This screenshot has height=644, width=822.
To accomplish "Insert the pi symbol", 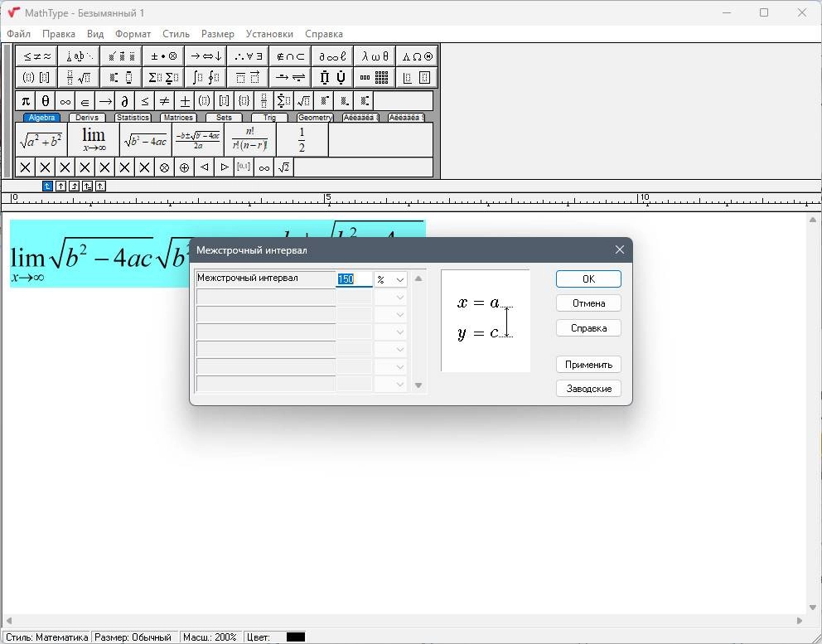I will (x=25, y=100).
